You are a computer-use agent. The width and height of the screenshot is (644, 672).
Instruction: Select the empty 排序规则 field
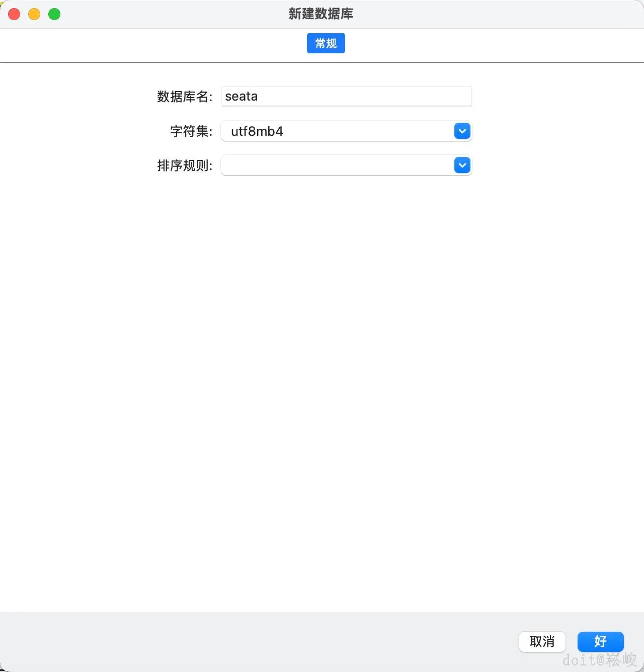click(x=337, y=165)
